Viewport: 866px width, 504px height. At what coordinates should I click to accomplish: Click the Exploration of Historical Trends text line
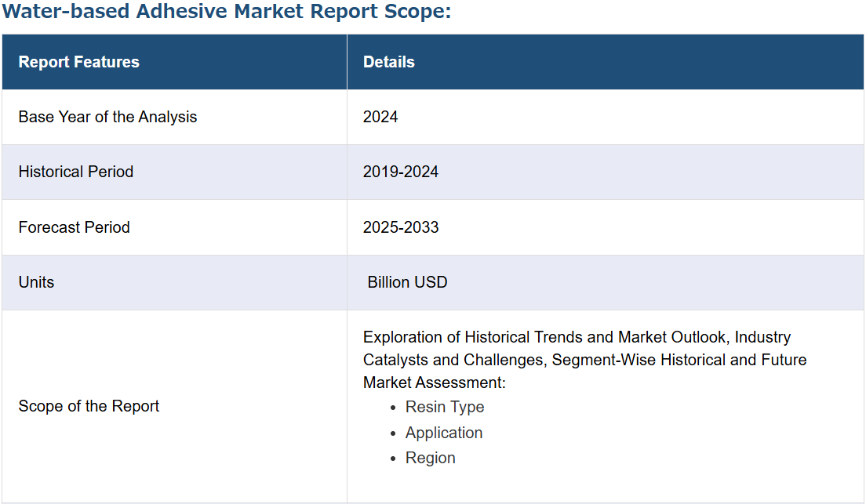click(577, 337)
